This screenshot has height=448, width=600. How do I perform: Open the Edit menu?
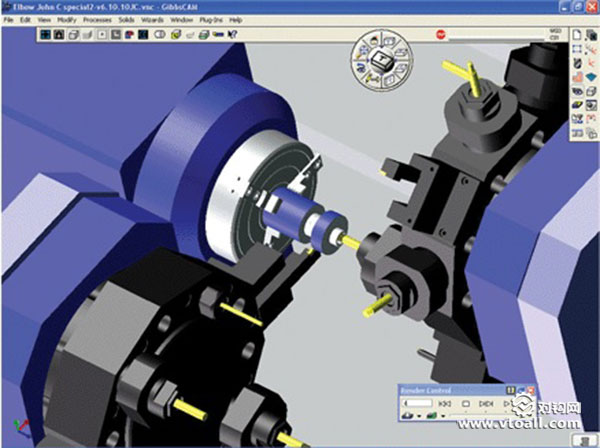[x=25, y=20]
